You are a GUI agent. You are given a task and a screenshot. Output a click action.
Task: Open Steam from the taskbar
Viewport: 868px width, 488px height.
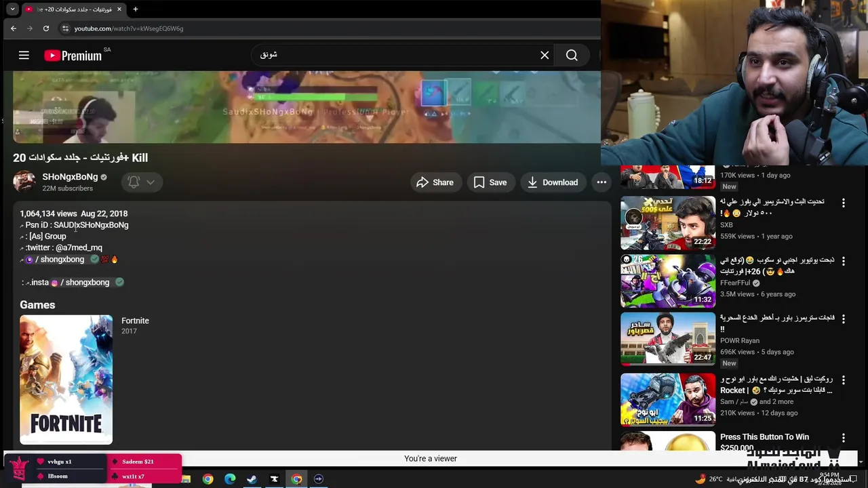coord(252,479)
